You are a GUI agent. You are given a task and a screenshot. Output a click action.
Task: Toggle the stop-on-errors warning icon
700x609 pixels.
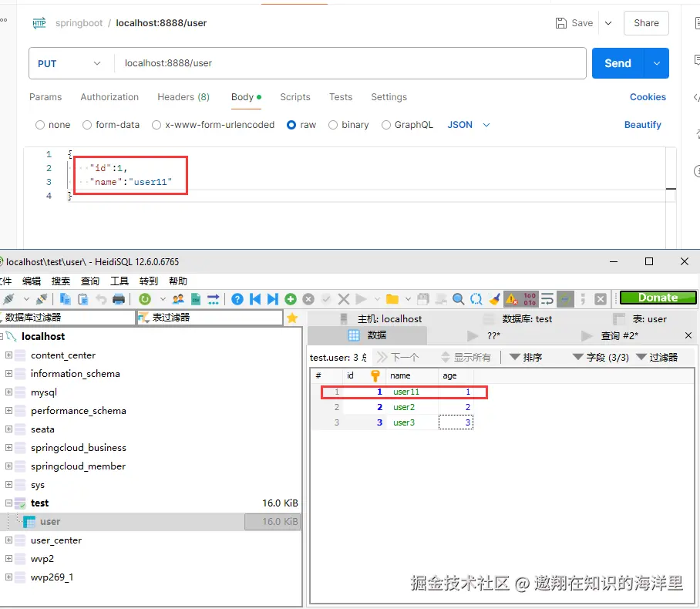(x=512, y=299)
